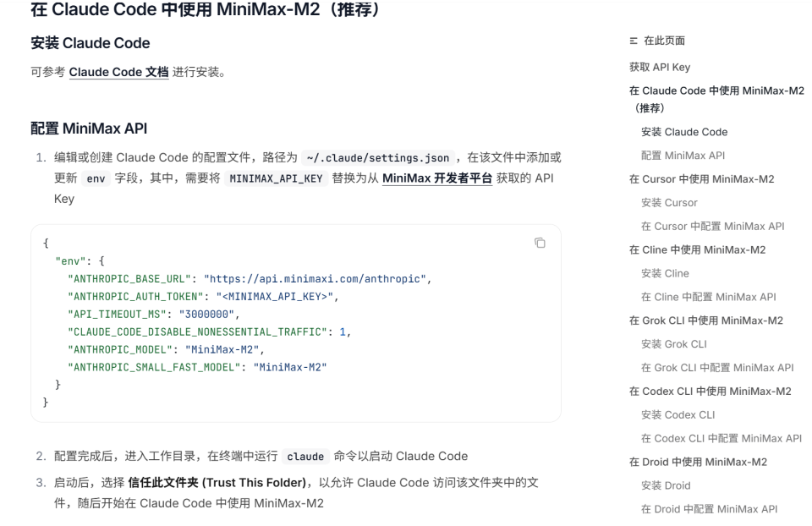Open 在 Codex CLI 中配置 MiniMax API entry
This screenshot has height=526, width=812.
pyautogui.click(x=721, y=438)
